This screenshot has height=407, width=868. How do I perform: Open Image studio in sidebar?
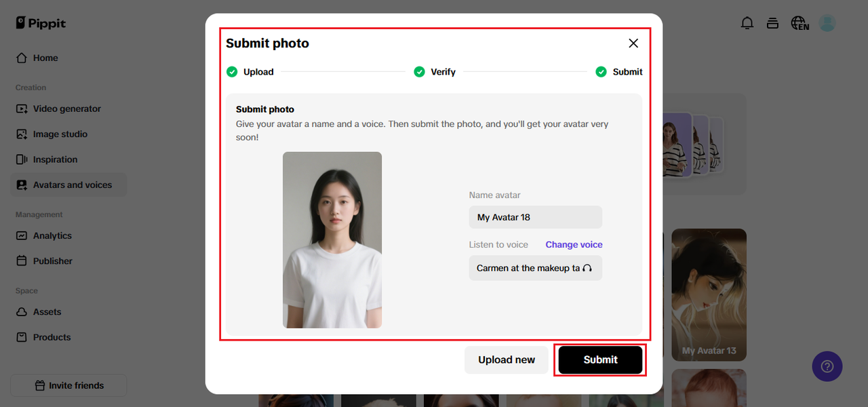tap(60, 134)
